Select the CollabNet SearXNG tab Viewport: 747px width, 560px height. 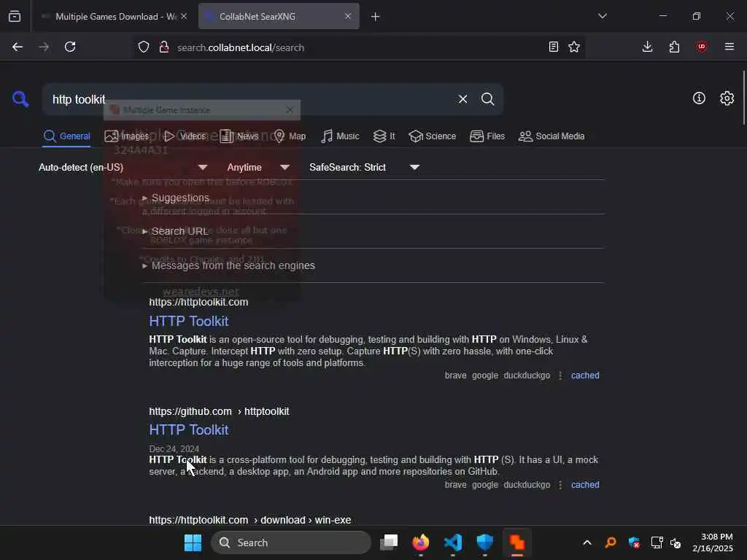pos(279,17)
